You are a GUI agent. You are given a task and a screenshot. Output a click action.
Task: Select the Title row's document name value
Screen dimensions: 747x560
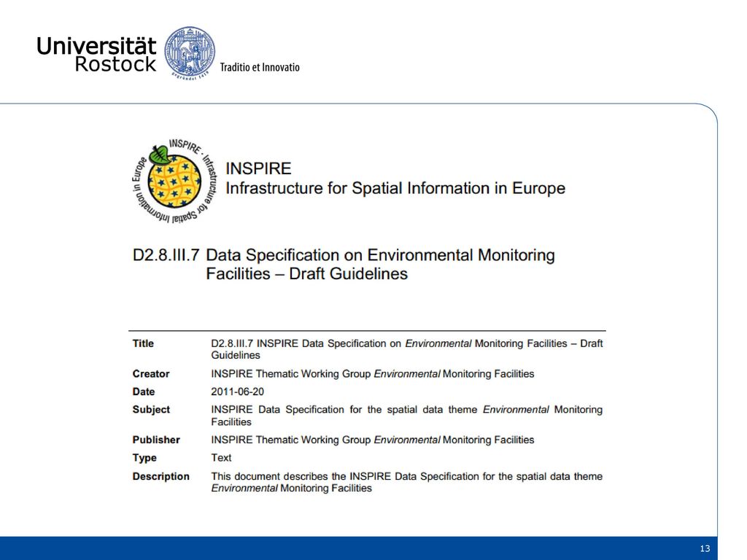[x=407, y=349]
